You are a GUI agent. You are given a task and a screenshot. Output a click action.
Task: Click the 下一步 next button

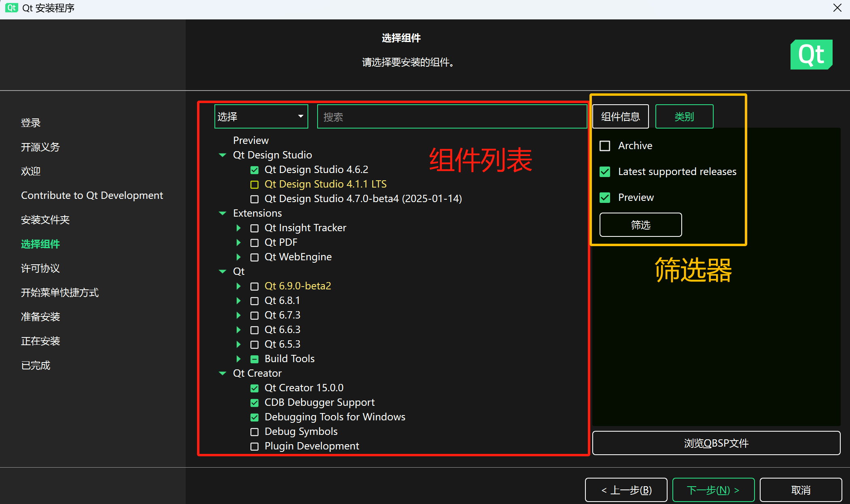coord(713,490)
